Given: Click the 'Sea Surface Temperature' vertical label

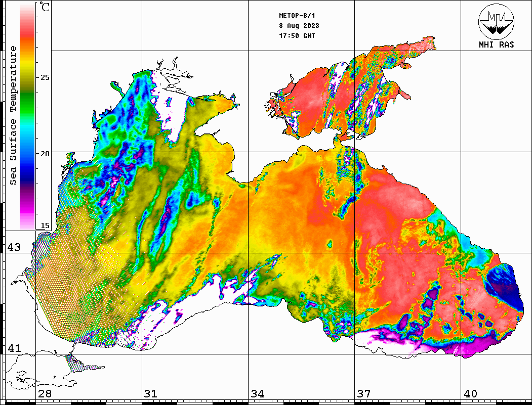Looking at the screenshot, I should click(13, 116).
